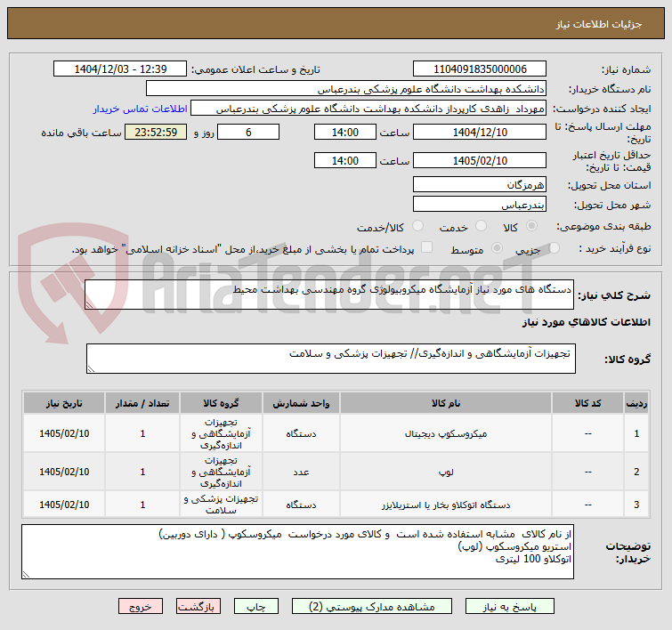Image resolution: width=672 pixels, height=630 pixels.
Task: Select the کالا radio button
Action: click(x=531, y=226)
